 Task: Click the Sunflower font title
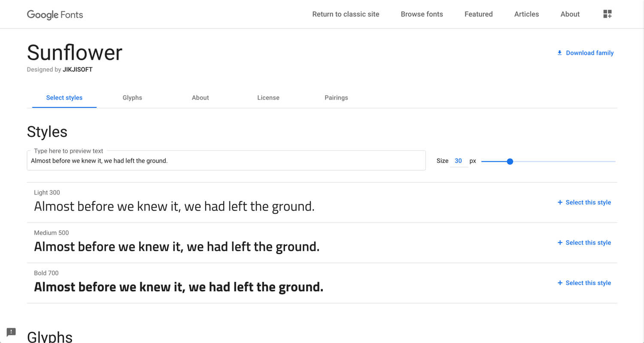pyautogui.click(x=75, y=53)
